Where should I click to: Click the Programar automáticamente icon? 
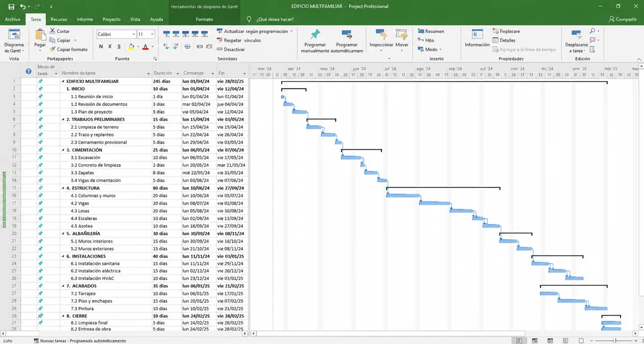pyautogui.click(x=347, y=35)
